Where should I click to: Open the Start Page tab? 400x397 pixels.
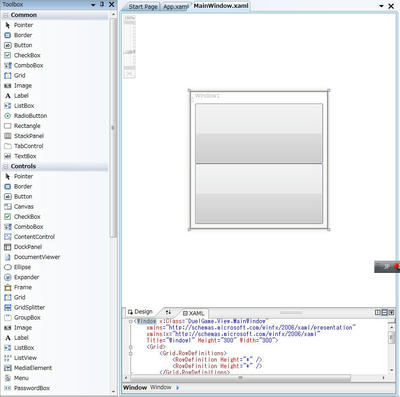[143, 6]
